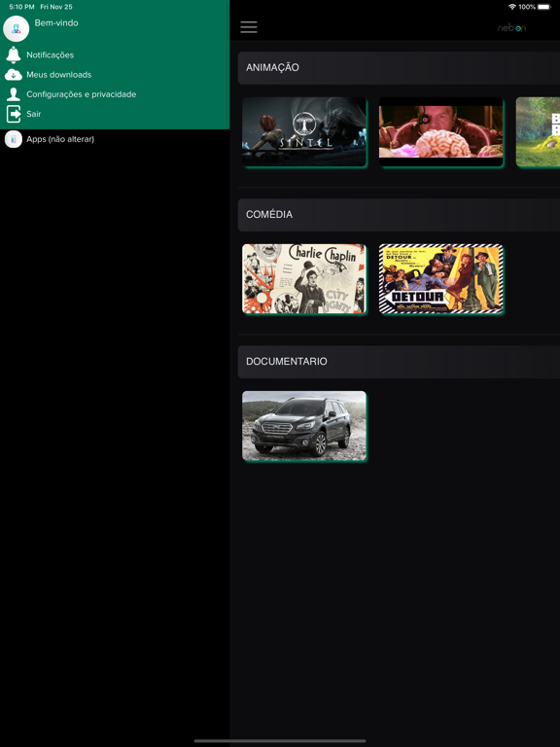This screenshot has height=747, width=560.
Task: Select Apps (não alterar) entry
Action: pyautogui.click(x=60, y=139)
